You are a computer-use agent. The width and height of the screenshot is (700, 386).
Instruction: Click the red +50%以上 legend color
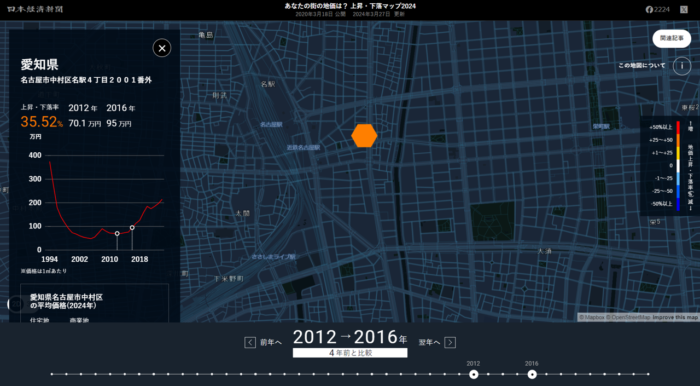(678, 127)
